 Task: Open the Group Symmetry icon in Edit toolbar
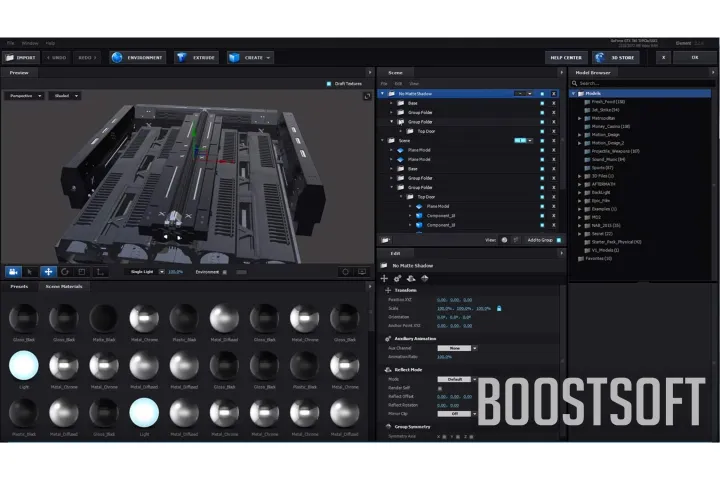425,278
